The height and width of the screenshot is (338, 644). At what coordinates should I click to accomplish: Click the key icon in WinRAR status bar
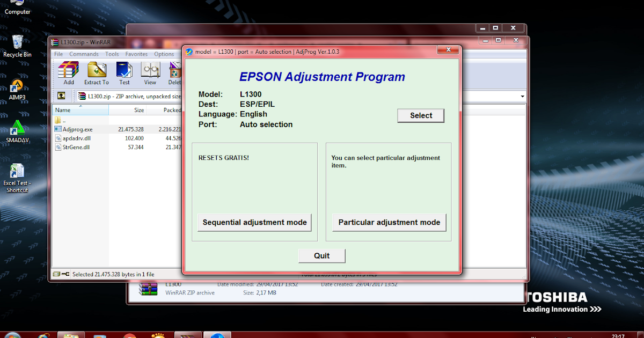coord(65,274)
